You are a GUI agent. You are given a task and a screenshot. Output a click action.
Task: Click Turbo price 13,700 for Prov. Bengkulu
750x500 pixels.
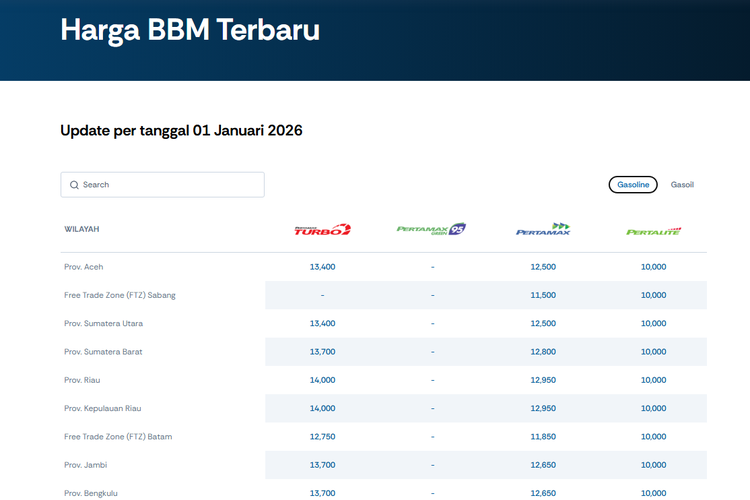322,493
